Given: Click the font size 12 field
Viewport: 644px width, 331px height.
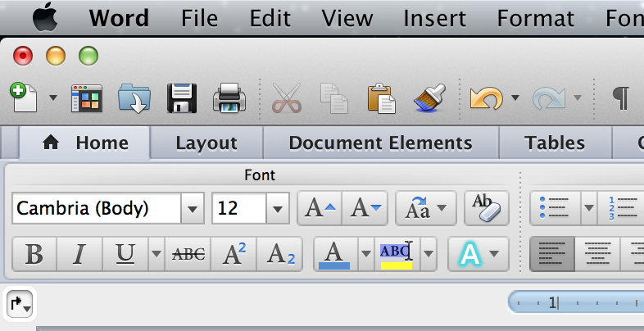Looking at the screenshot, I should tap(239, 208).
